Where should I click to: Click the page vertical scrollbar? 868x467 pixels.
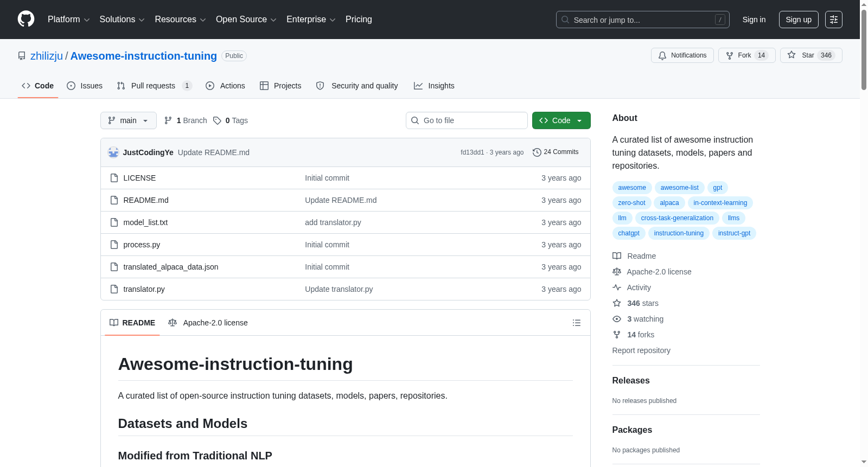click(864, 233)
